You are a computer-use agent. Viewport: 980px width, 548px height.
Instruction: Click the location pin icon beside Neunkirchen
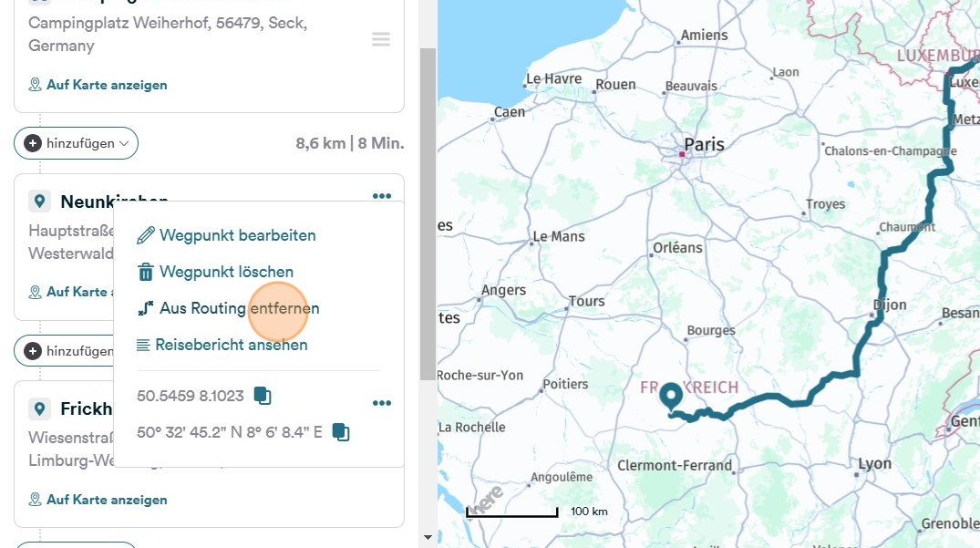pos(39,202)
